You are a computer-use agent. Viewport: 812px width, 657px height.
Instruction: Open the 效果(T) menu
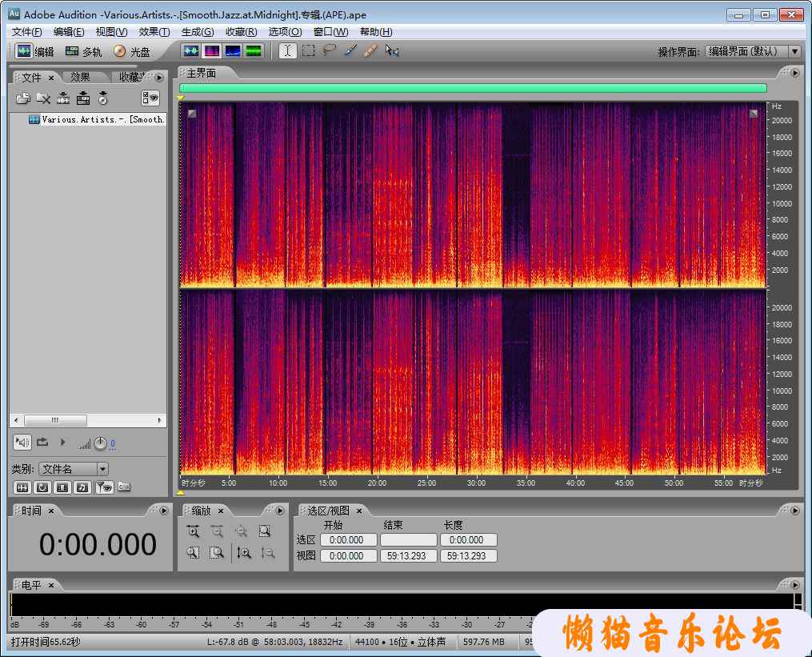(x=154, y=32)
